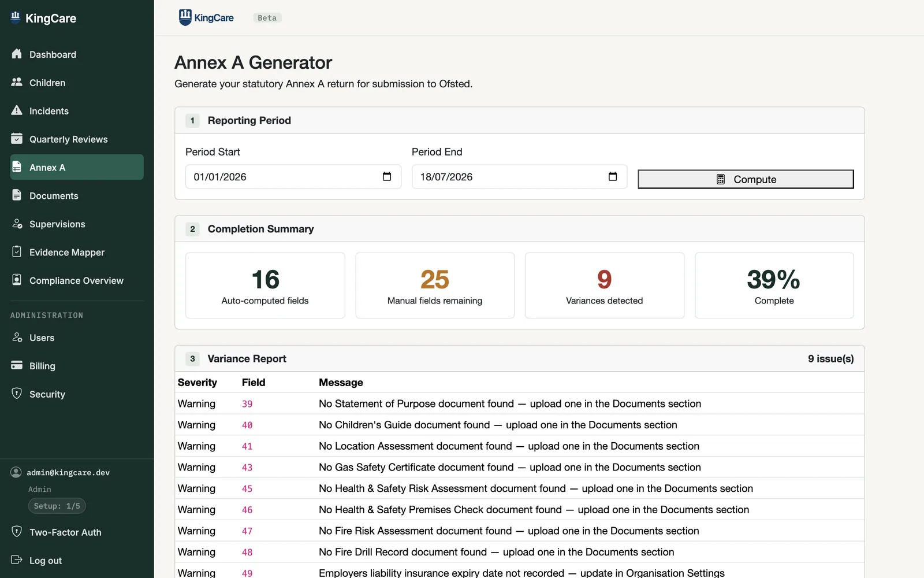Click the Users admin icon
Image resolution: width=924 pixels, height=578 pixels.
(17, 338)
